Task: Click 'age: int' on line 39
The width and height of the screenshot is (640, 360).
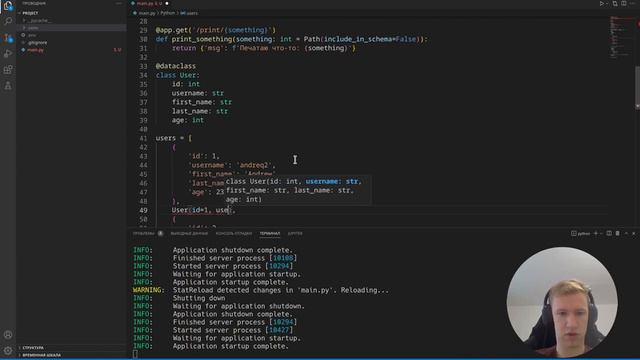Action: (x=188, y=120)
